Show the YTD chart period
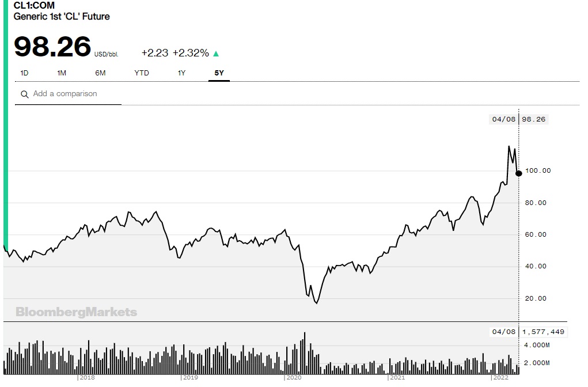This screenshot has height=387, width=588. [142, 73]
